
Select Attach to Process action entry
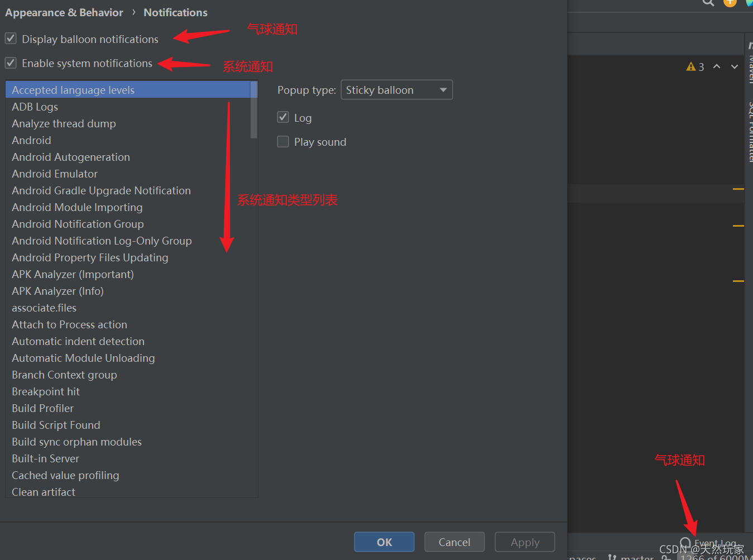(128, 324)
